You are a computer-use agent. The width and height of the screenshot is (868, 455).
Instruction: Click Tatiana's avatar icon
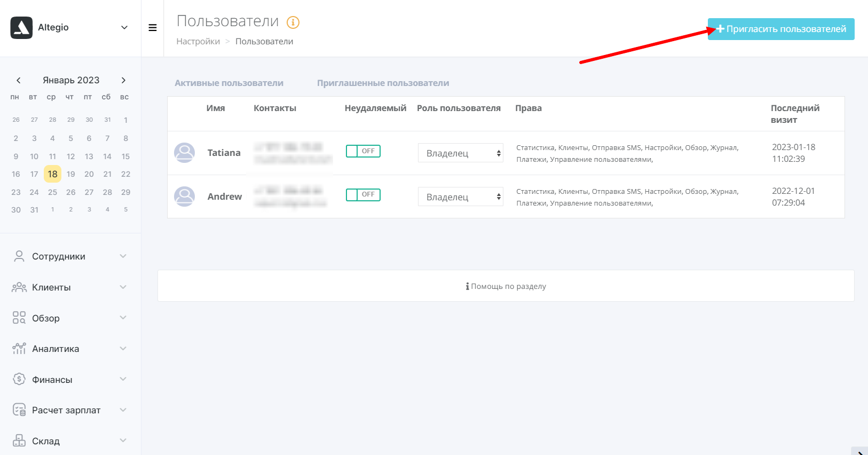point(185,153)
